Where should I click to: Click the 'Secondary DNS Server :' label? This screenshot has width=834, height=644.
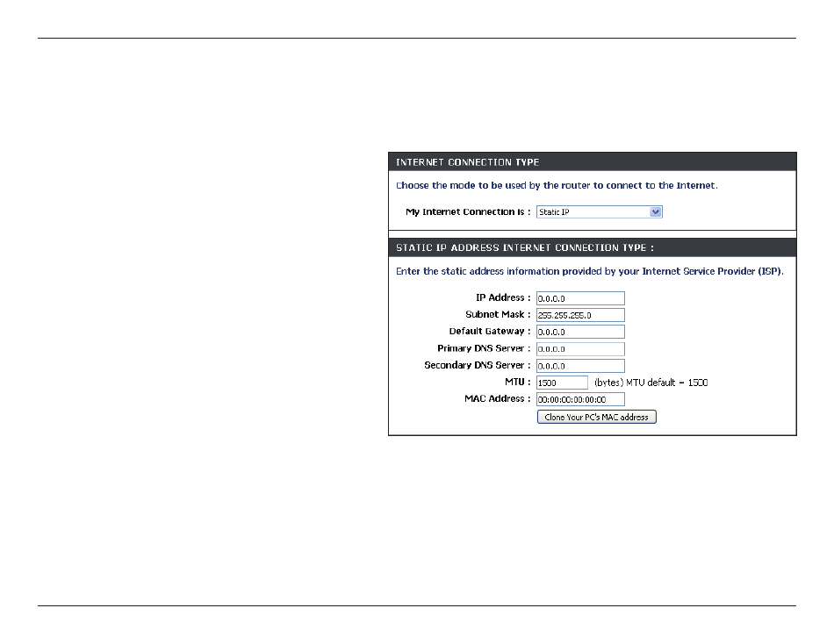(478, 365)
